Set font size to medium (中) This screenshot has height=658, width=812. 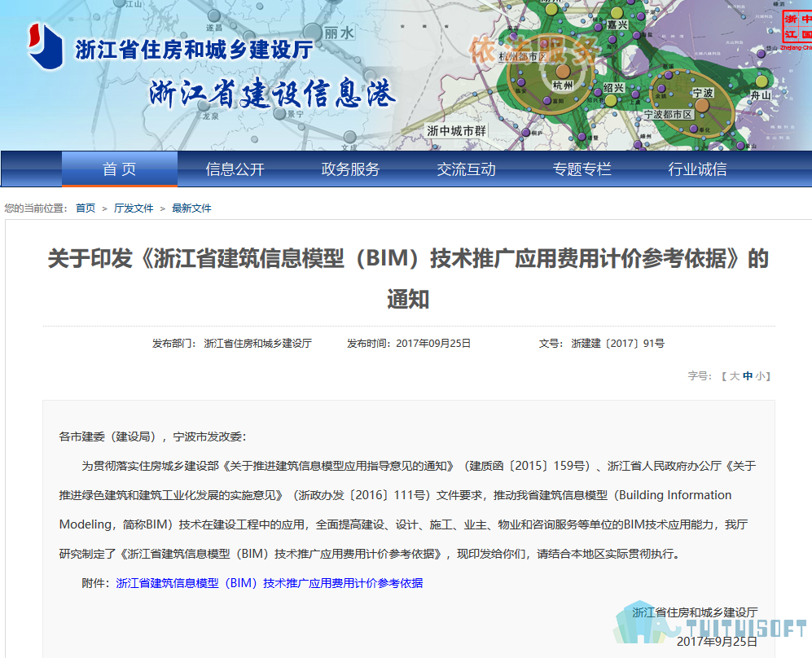tap(748, 376)
